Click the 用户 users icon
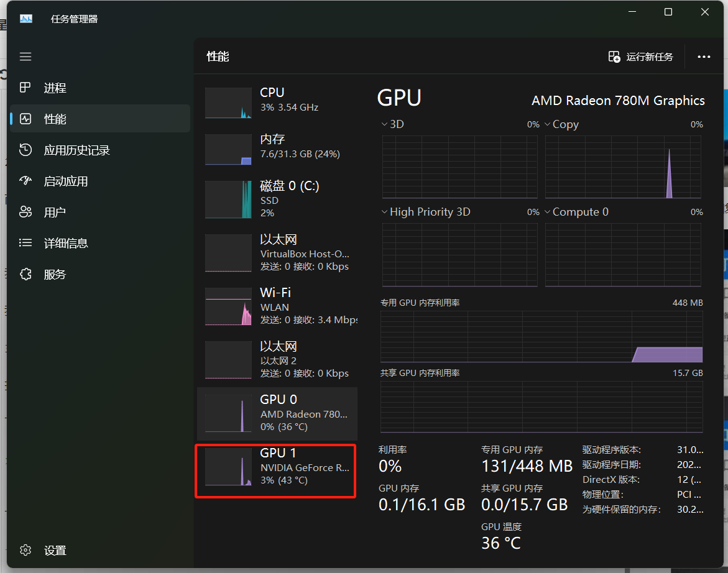The height and width of the screenshot is (573, 728). pyautogui.click(x=25, y=212)
